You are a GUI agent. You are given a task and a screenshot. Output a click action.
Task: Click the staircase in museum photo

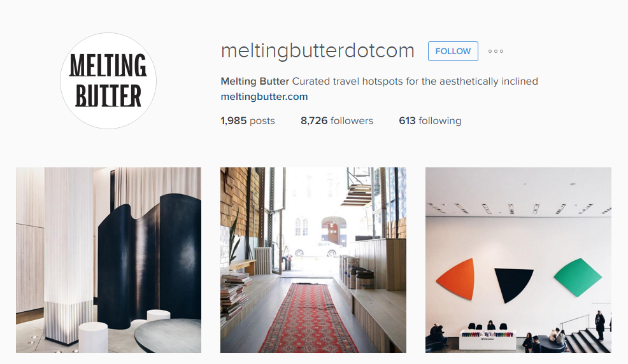pyautogui.click(x=589, y=340)
